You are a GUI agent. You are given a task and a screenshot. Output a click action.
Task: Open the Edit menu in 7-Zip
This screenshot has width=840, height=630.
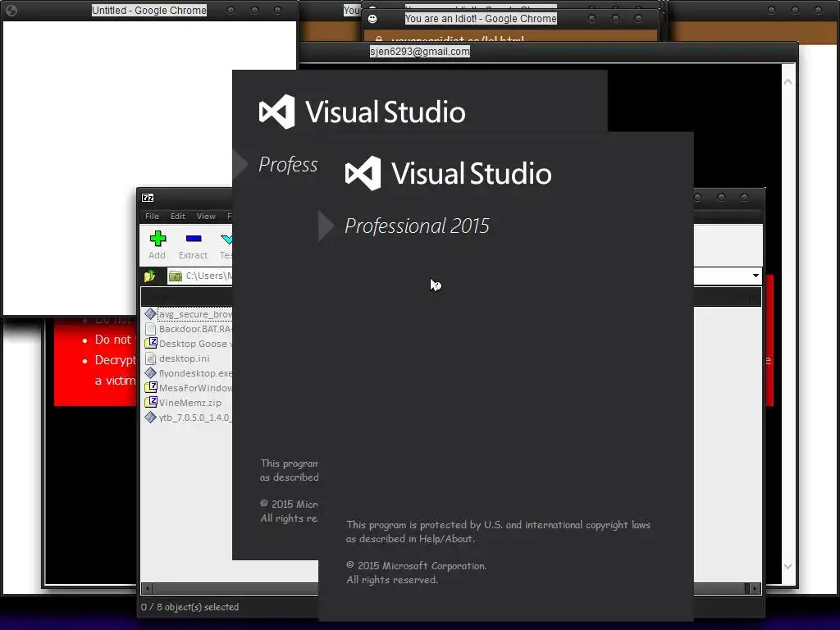pyautogui.click(x=178, y=216)
